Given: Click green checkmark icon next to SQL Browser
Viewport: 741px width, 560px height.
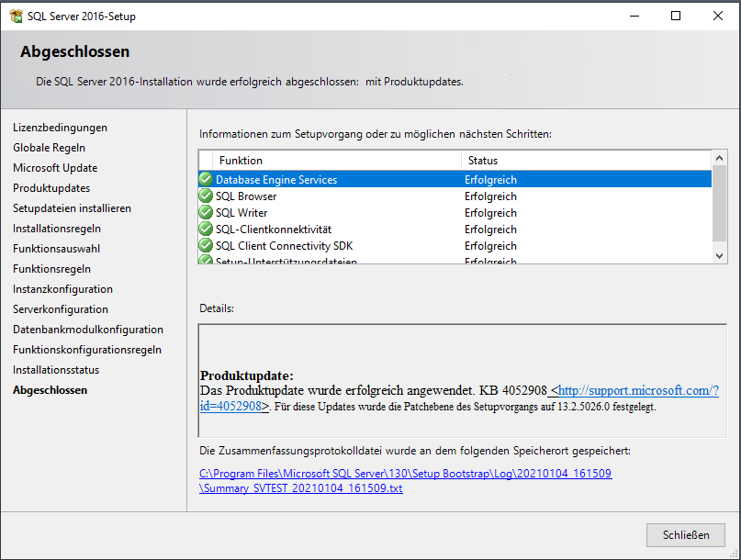Looking at the screenshot, I should 206,196.
